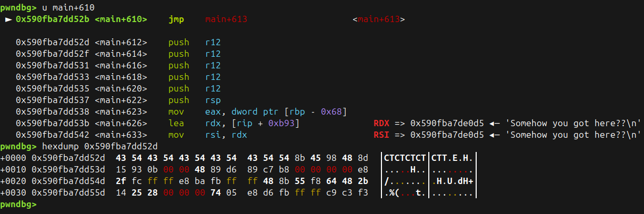
Task: Click the jmp mnemonic
Action: click(x=176, y=19)
